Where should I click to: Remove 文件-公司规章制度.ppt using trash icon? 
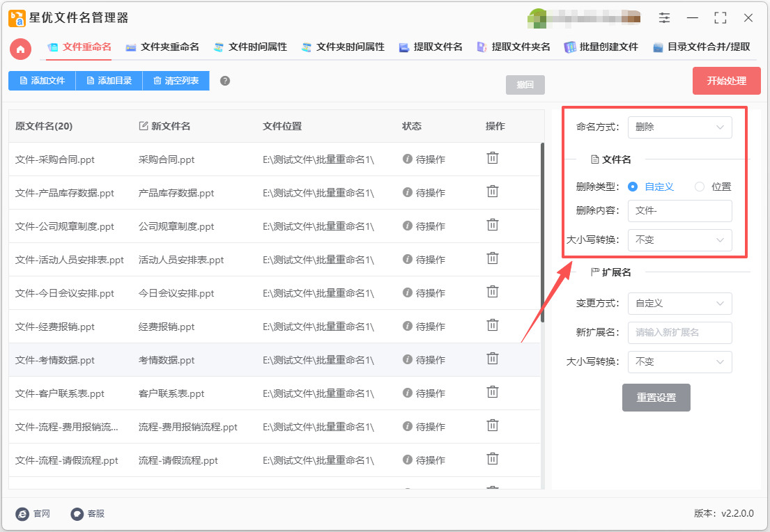[493, 225]
